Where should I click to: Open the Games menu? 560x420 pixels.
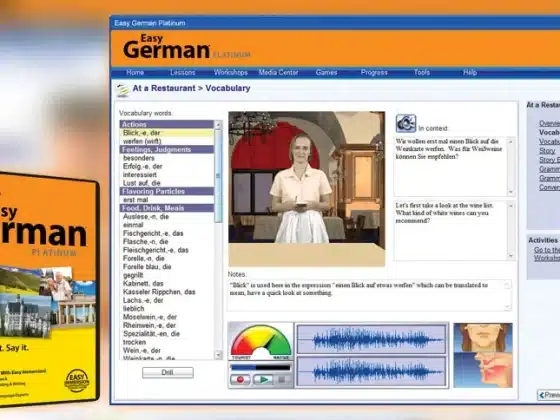[x=326, y=72]
